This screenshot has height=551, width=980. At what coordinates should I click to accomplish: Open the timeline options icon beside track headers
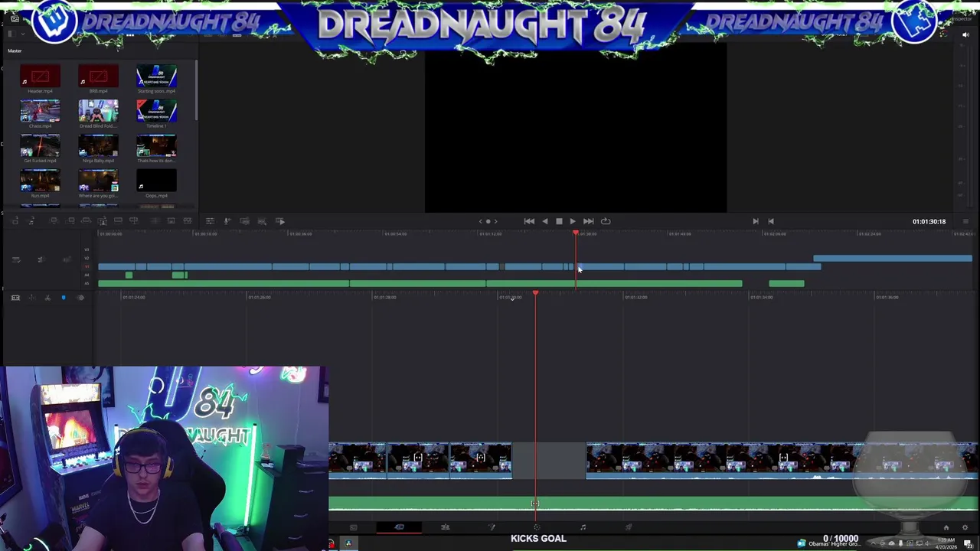(16, 259)
